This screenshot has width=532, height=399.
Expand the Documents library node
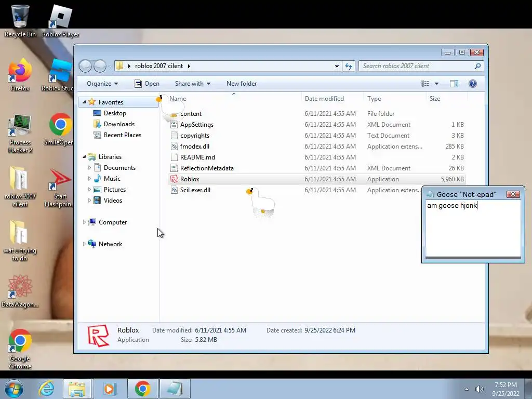(x=89, y=168)
